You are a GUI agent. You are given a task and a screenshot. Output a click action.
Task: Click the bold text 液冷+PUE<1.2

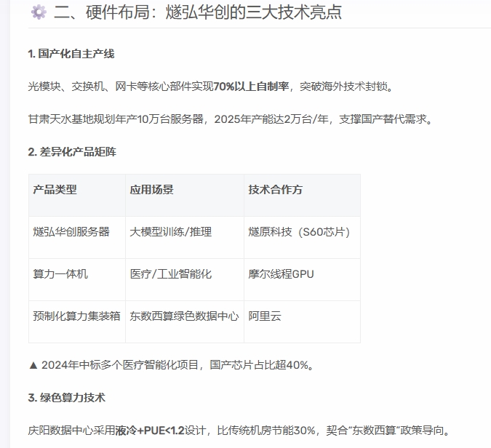[150, 431]
